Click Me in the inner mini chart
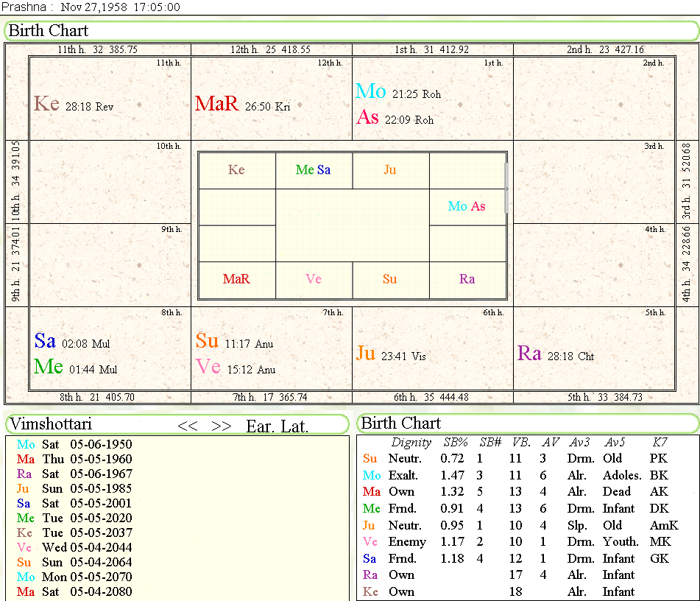The width and height of the screenshot is (700, 601). coord(305,170)
